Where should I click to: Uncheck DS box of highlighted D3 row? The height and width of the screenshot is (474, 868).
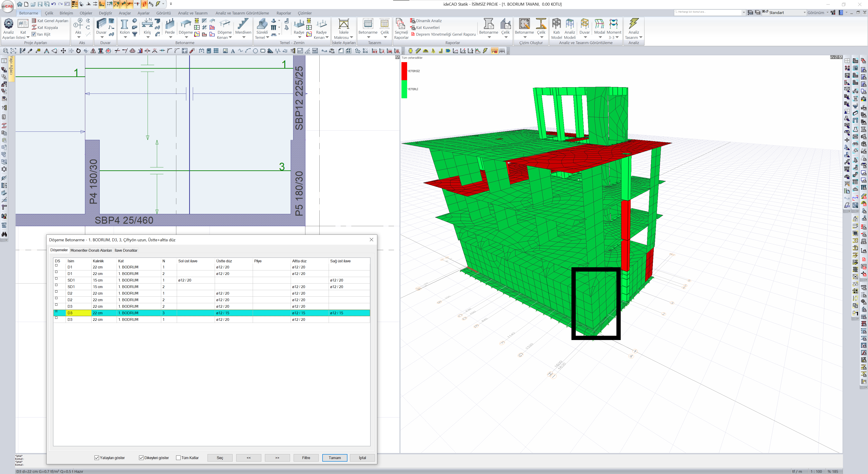pyautogui.click(x=56, y=311)
